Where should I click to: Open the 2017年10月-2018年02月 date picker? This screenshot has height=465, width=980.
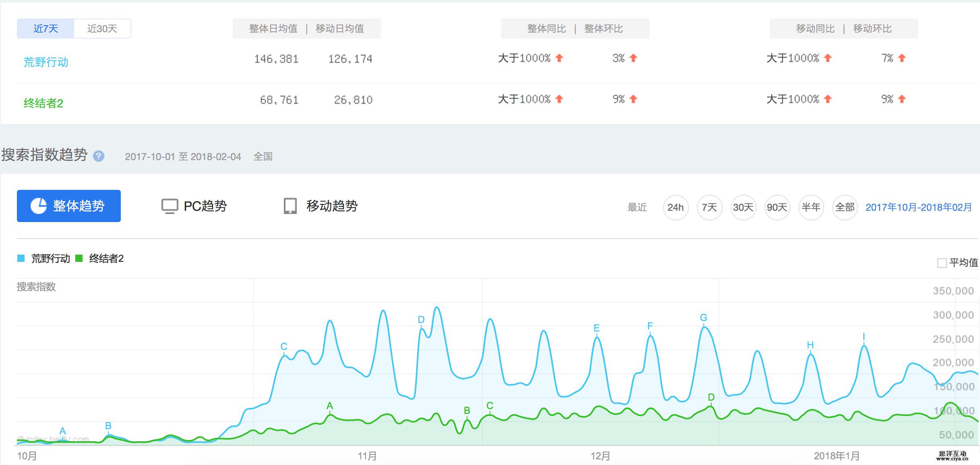918,208
